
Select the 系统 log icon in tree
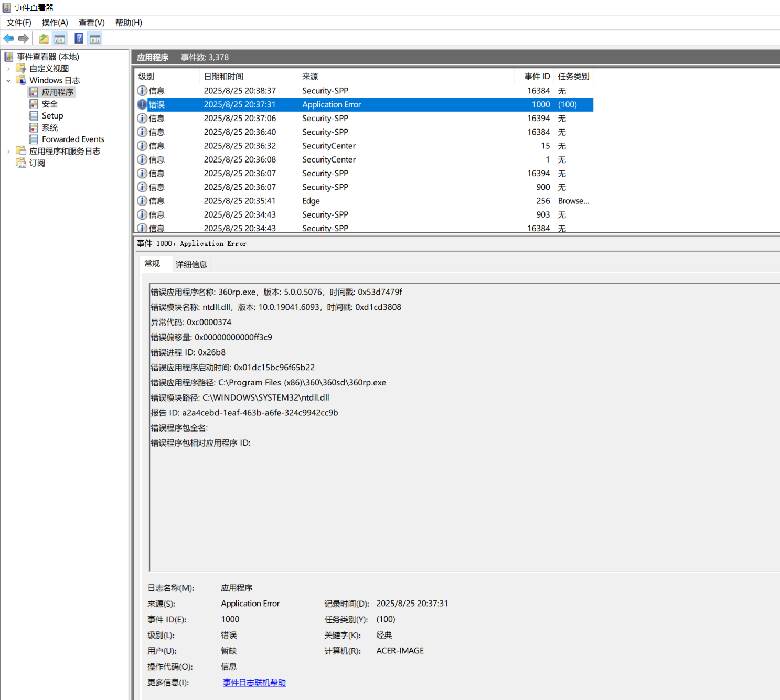[34, 127]
